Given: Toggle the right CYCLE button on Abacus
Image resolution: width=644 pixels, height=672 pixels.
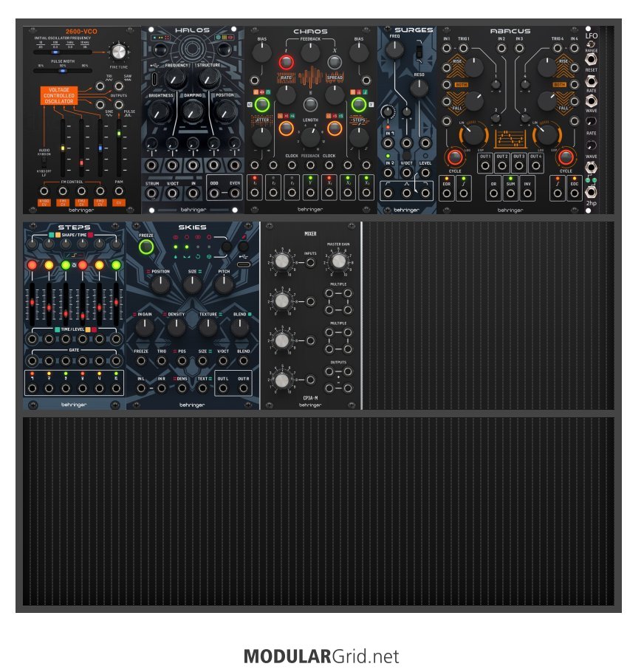Looking at the screenshot, I should 566,157.
